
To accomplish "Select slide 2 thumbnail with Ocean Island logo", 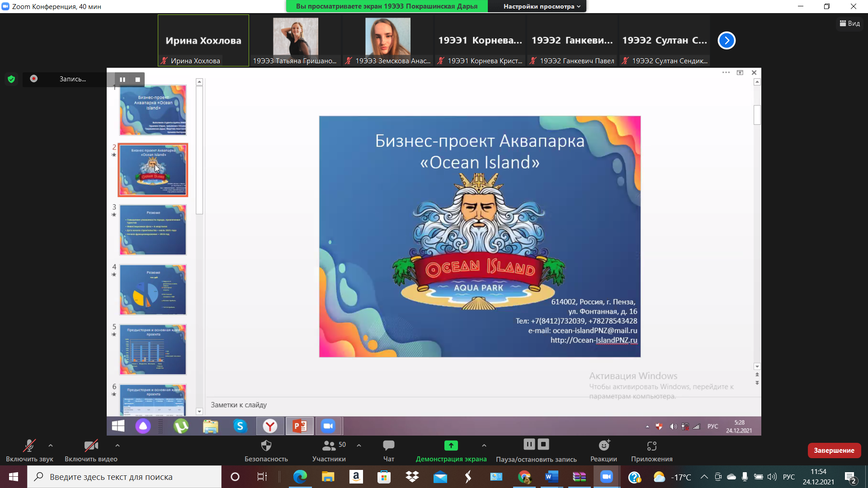I will [153, 170].
